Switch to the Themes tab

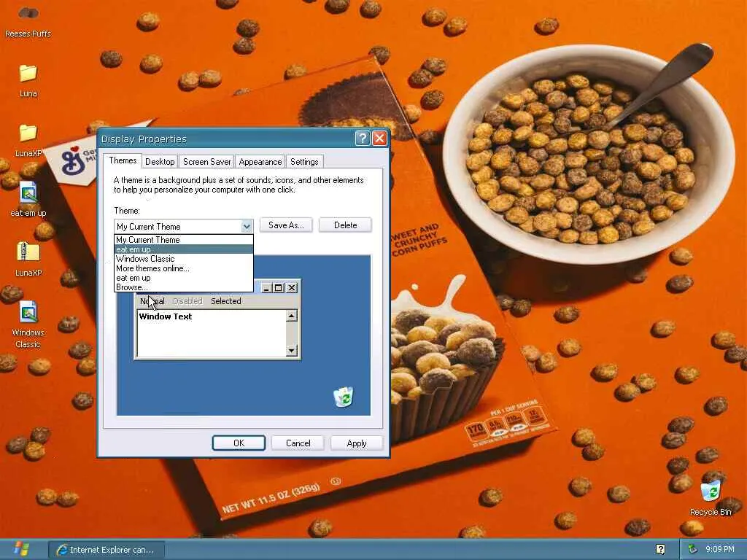click(x=123, y=160)
